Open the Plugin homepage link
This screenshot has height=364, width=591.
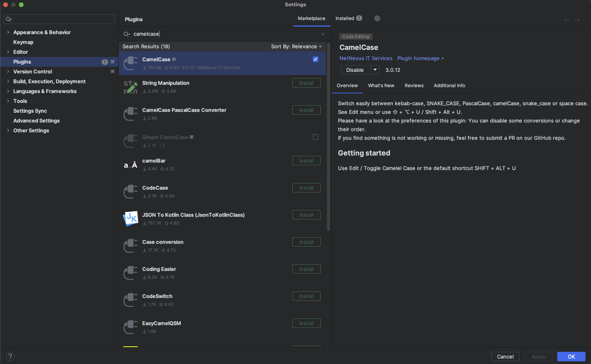[420, 58]
